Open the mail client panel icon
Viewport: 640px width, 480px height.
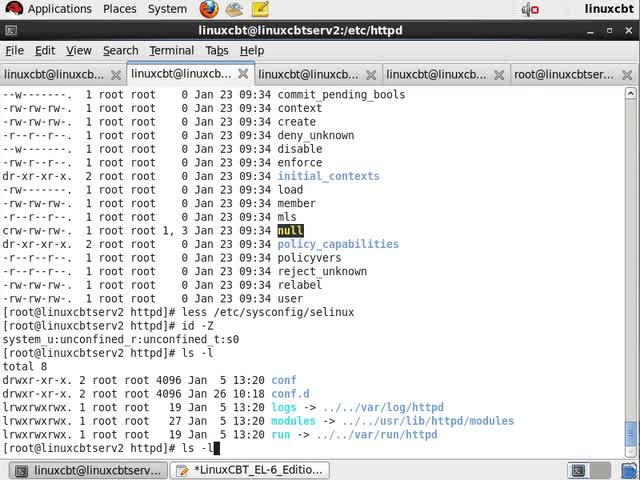234,9
